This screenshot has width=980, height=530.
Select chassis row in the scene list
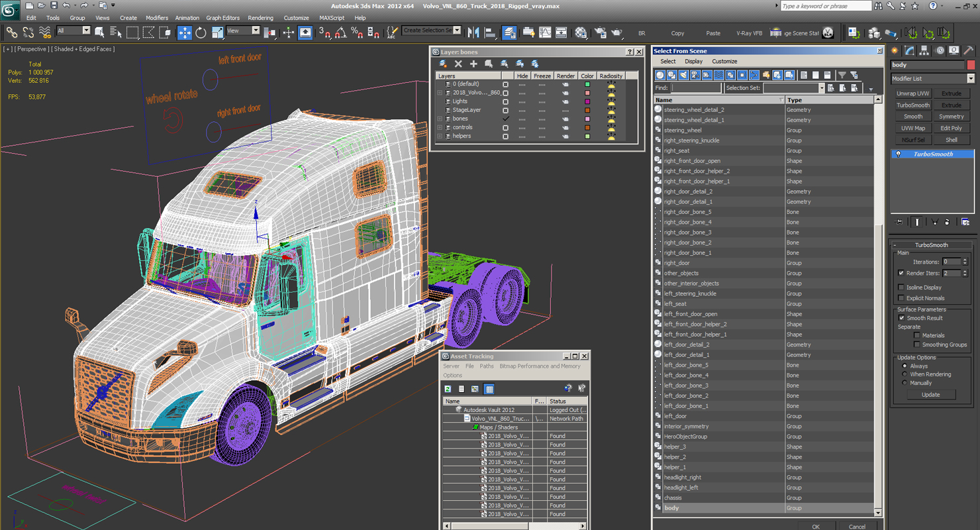(763, 498)
